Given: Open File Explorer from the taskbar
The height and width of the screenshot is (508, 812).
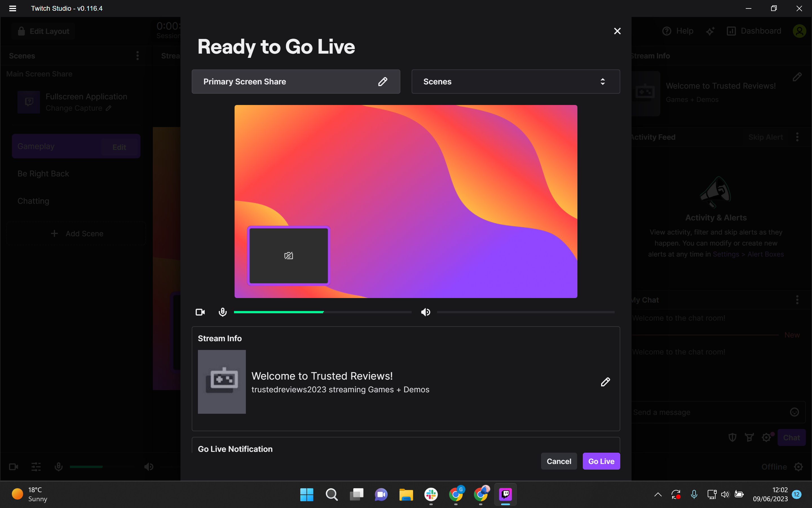Looking at the screenshot, I should [x=406, y=494].
